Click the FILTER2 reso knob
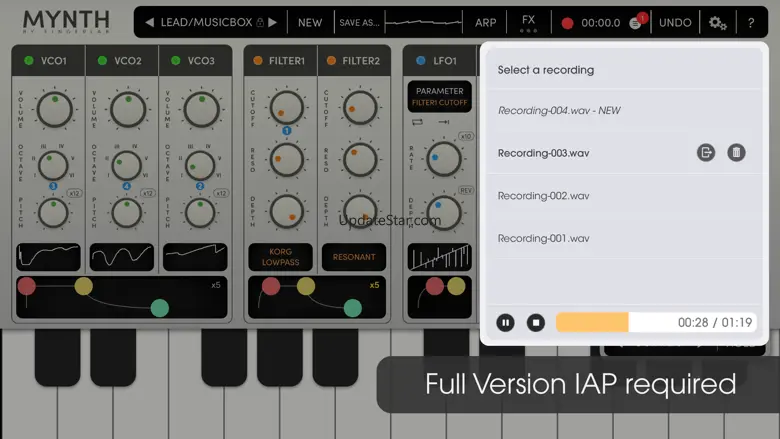Image resolution: width=780 pixels, height=439 pixels. coord(360,160)
